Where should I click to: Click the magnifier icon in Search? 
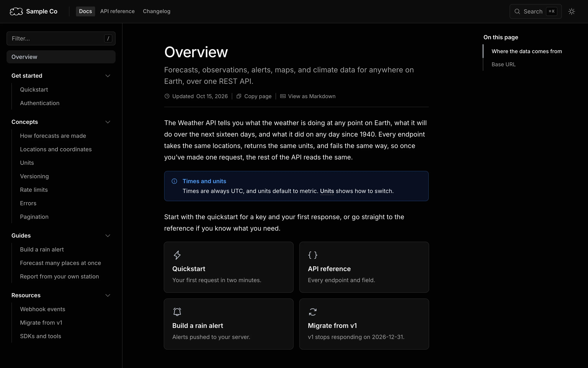coord(517,11)
